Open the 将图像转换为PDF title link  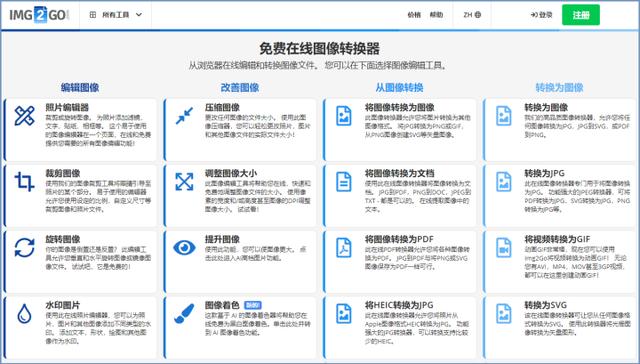(x=399, y=239)
